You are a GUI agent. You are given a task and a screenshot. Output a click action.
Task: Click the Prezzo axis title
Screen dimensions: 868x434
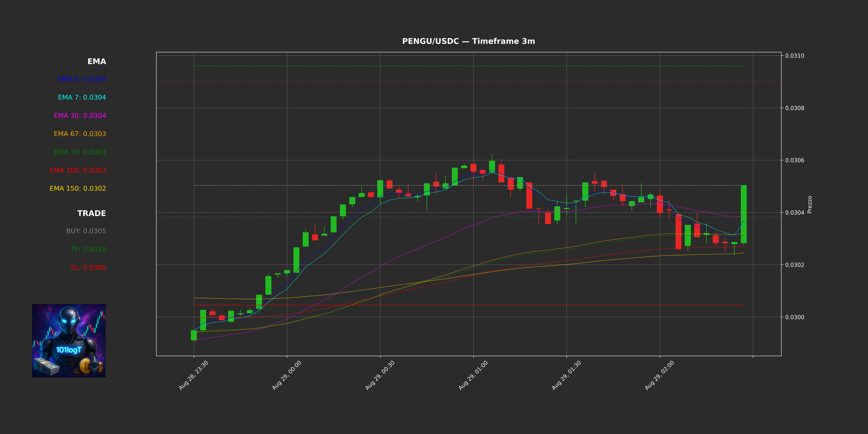tap(810, 204)
